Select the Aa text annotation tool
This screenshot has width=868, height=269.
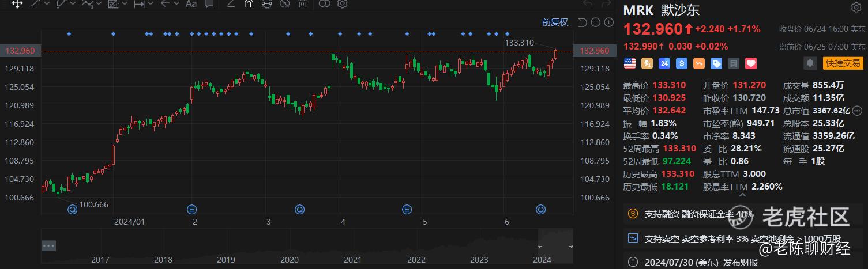[x=191, y=3]
